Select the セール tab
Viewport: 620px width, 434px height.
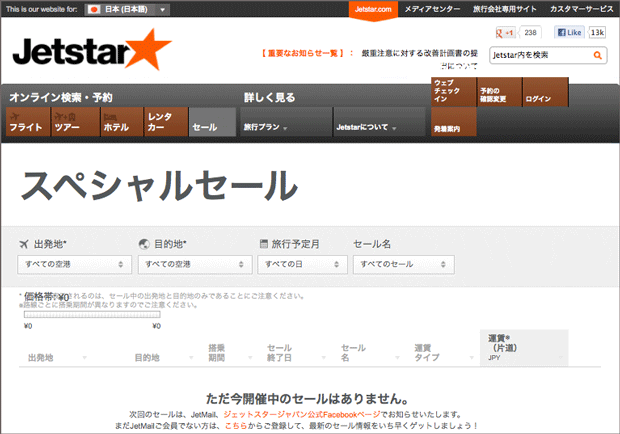tap(212, 122)
